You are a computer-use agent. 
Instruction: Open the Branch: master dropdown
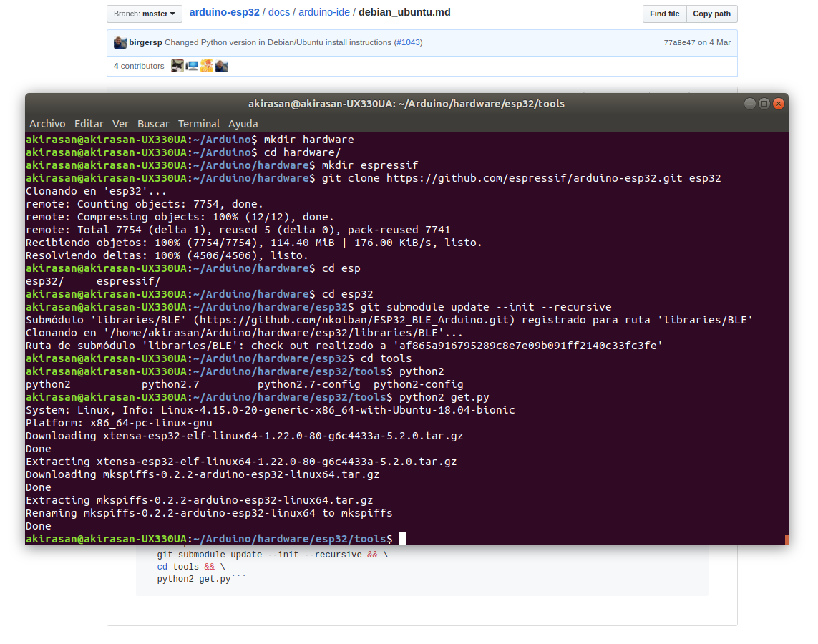(x=145, y=14)
